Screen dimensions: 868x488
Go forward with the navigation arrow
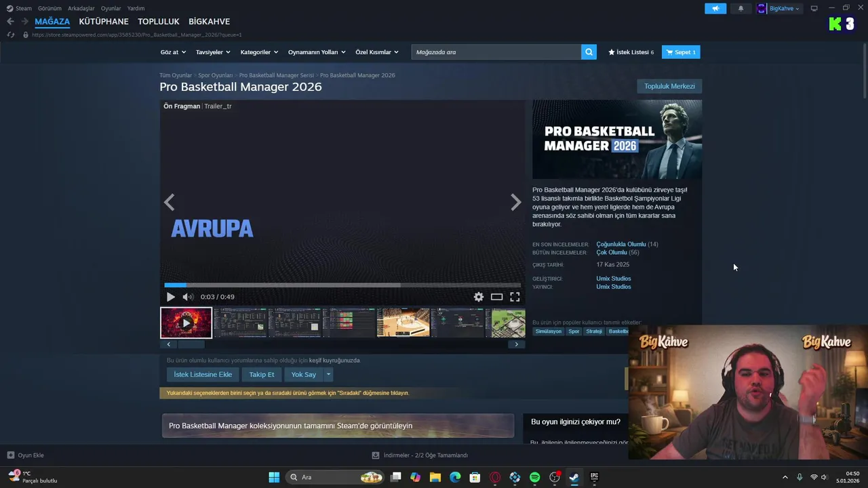(24, 22)
